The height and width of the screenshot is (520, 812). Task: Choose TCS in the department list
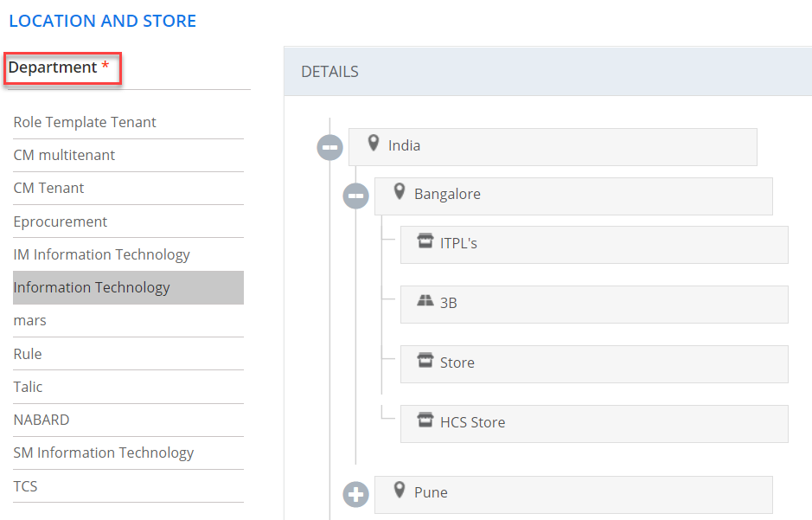click(x=26, y=486)
